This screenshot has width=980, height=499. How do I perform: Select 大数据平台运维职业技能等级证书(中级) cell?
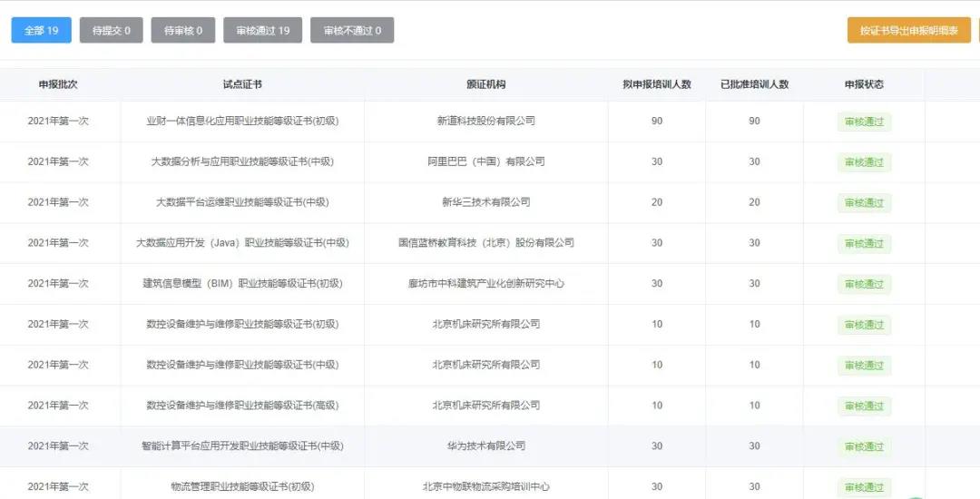(242, 202)
